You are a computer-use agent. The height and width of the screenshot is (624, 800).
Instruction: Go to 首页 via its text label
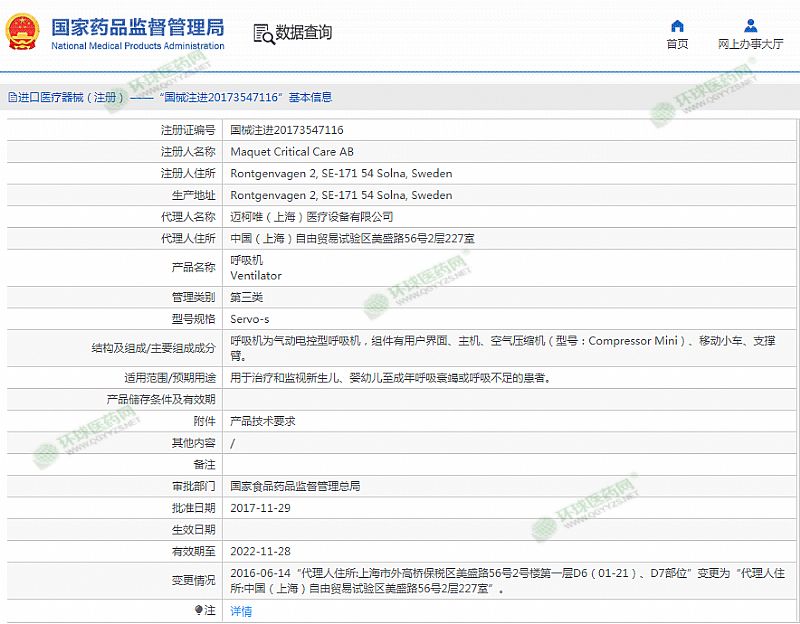click(x=677, y=44)
